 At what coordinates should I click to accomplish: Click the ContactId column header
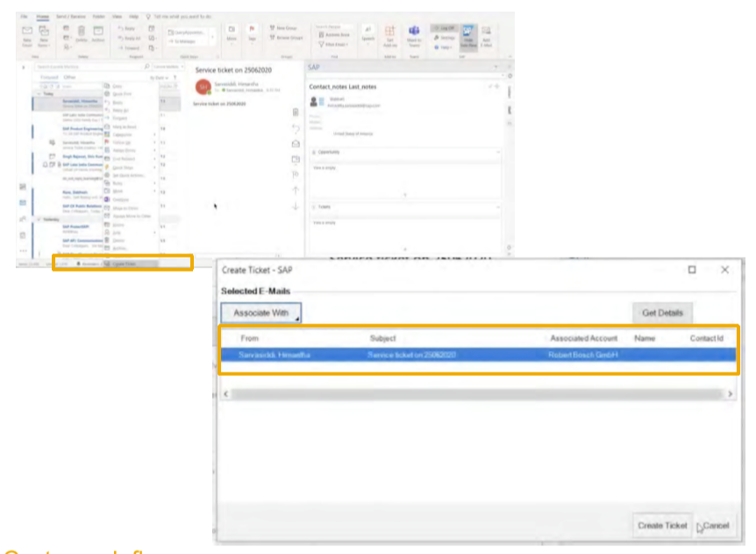point(706,338)
